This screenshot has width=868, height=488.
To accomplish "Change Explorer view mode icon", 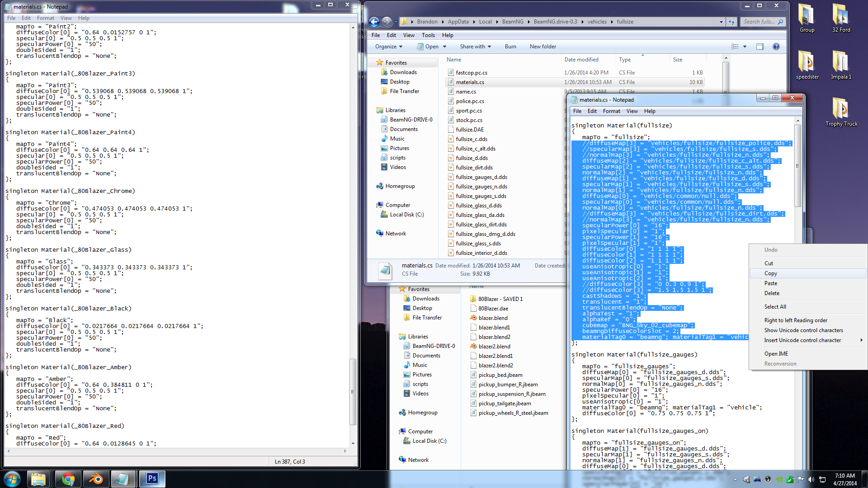I will click(x=735, y=47).
